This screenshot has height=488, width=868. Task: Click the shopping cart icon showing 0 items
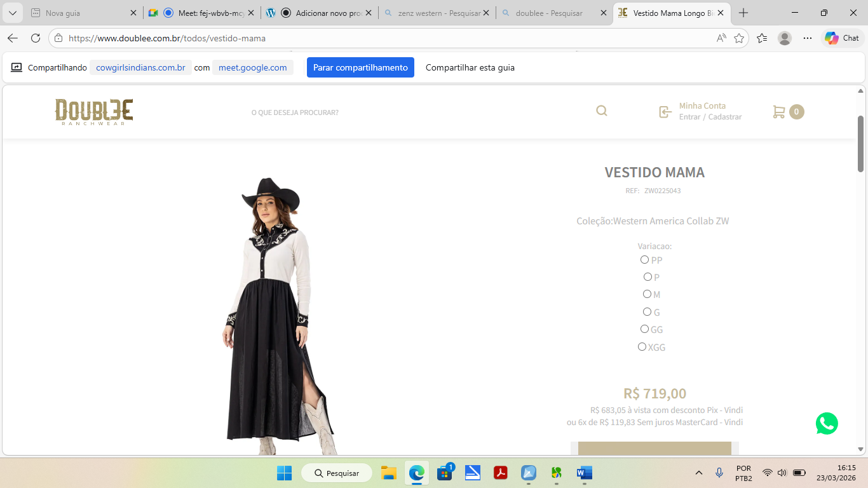pyautogui.click(x=780, y=111)
